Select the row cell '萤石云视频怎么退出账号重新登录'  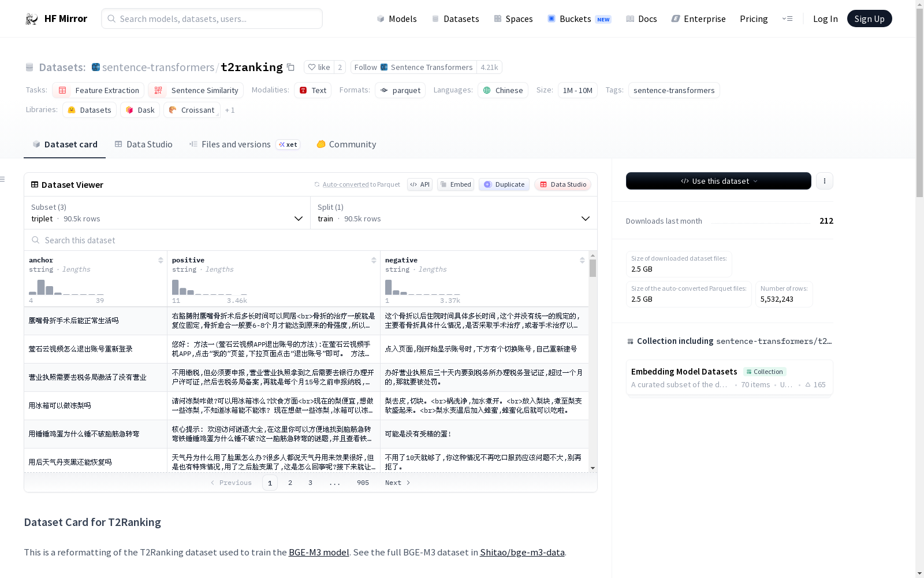pyautogui.click(x=96, y=349)
